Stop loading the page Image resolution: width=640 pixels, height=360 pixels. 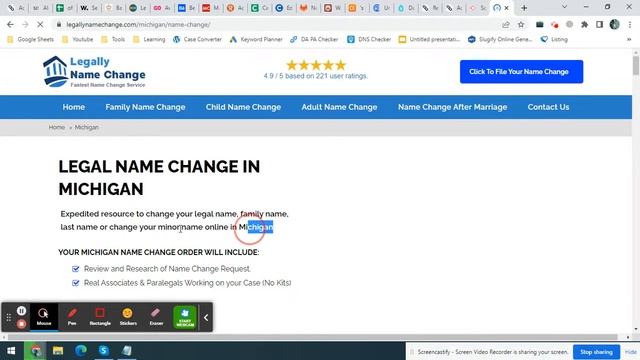tap(40, 24)
